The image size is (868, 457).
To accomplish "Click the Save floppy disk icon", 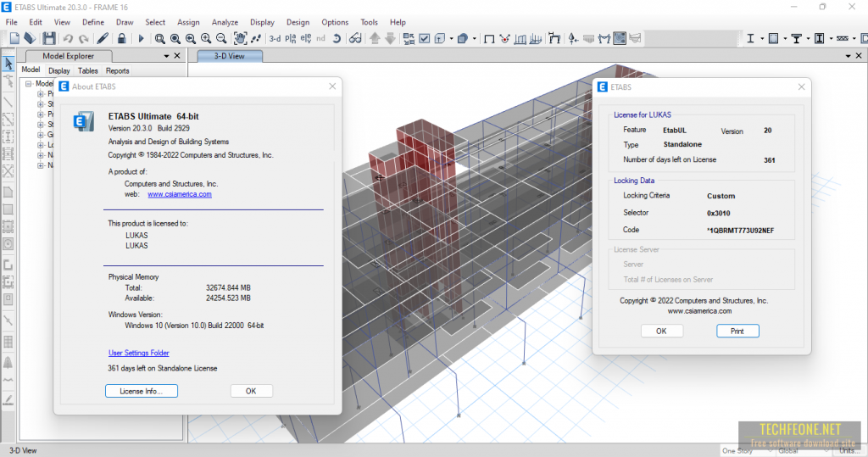I will tap(49, 38).
